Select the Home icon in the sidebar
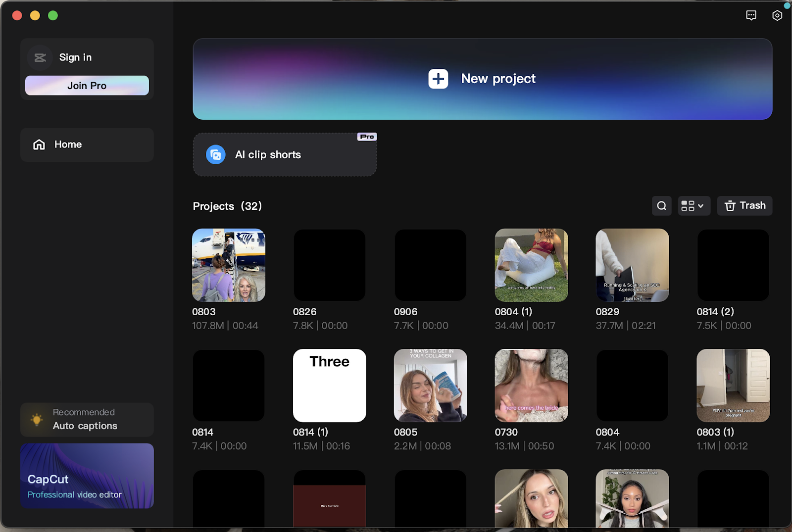 point(39,144)
